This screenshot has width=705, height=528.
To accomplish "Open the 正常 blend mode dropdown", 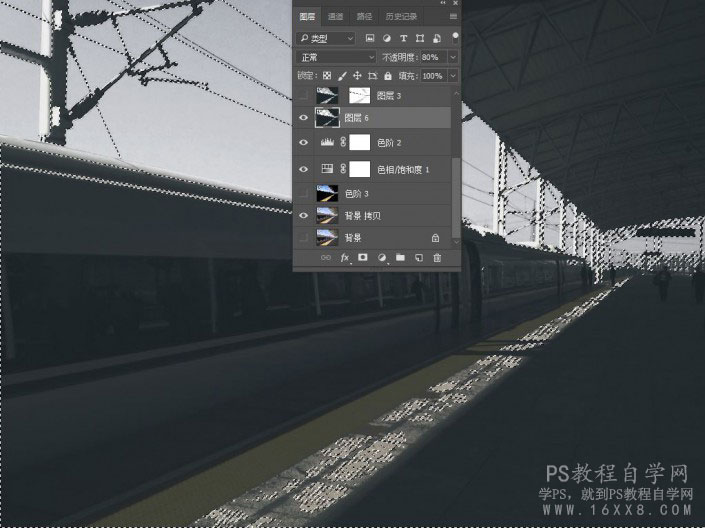I will pyautogui.click(x=336, y=57).
